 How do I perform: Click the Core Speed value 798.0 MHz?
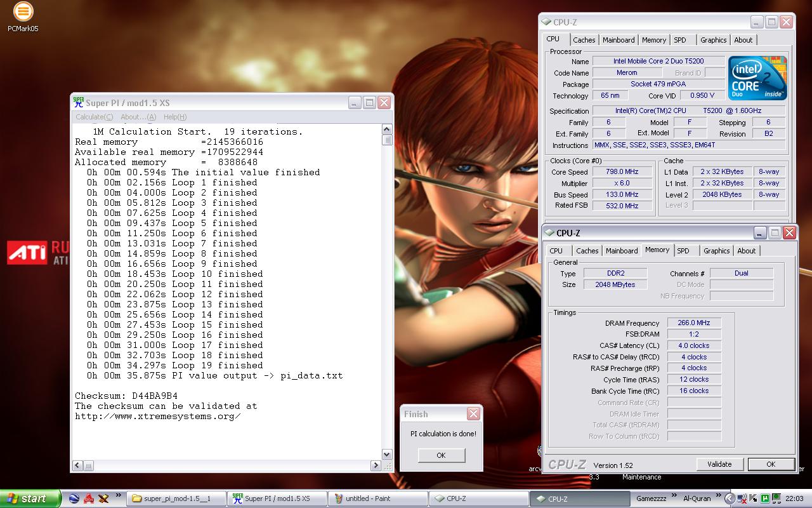click(x=622, y=171)
